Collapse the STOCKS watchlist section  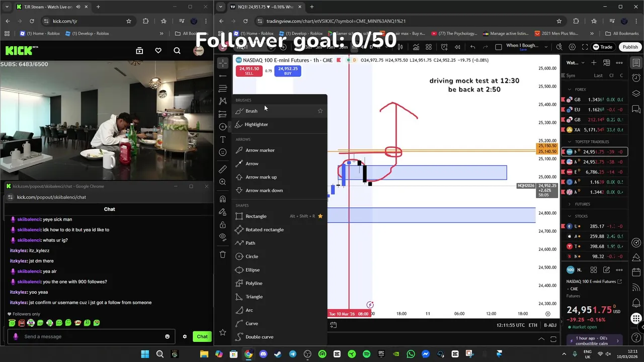pyautogui.click(x=570, y=216)
